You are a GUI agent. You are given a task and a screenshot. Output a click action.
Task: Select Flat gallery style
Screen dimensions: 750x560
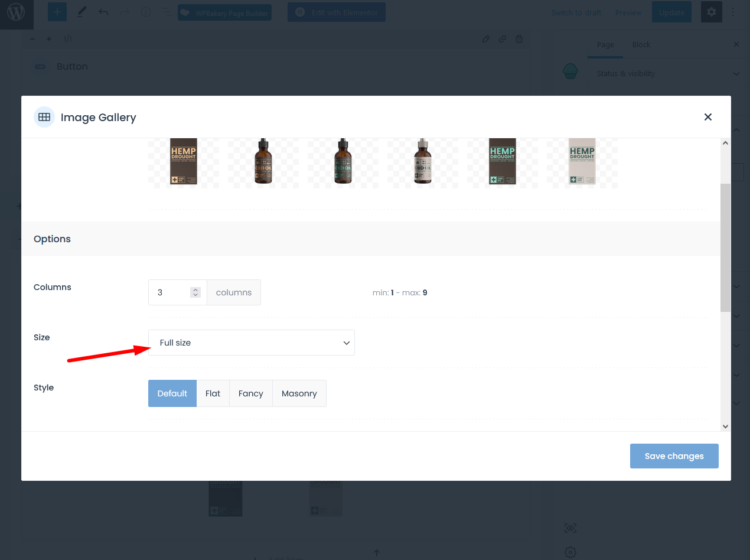[x=213, y=393]
